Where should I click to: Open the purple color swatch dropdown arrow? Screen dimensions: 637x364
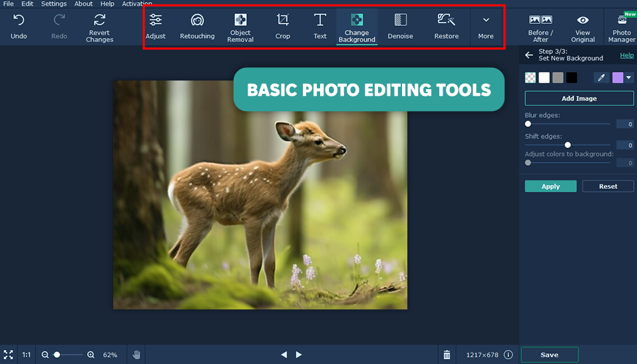point(629,78)
